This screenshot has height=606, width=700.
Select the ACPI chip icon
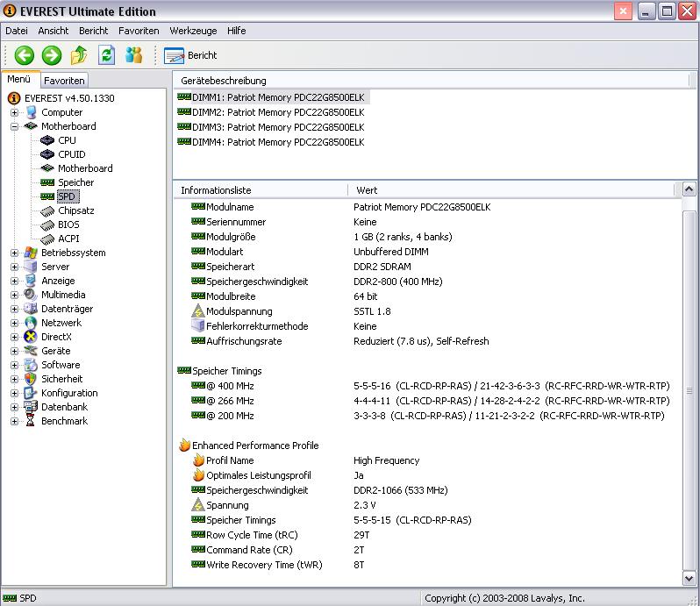point(46,239)
